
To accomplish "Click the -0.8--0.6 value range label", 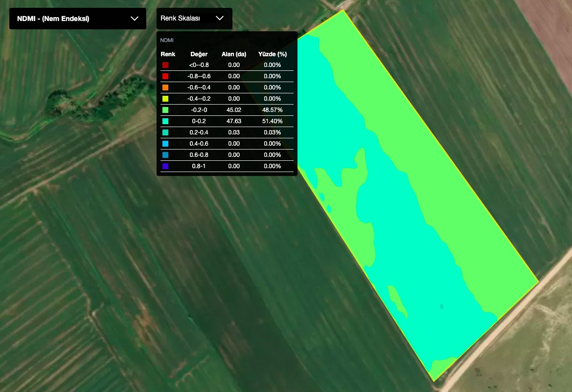I will (199, 77).
